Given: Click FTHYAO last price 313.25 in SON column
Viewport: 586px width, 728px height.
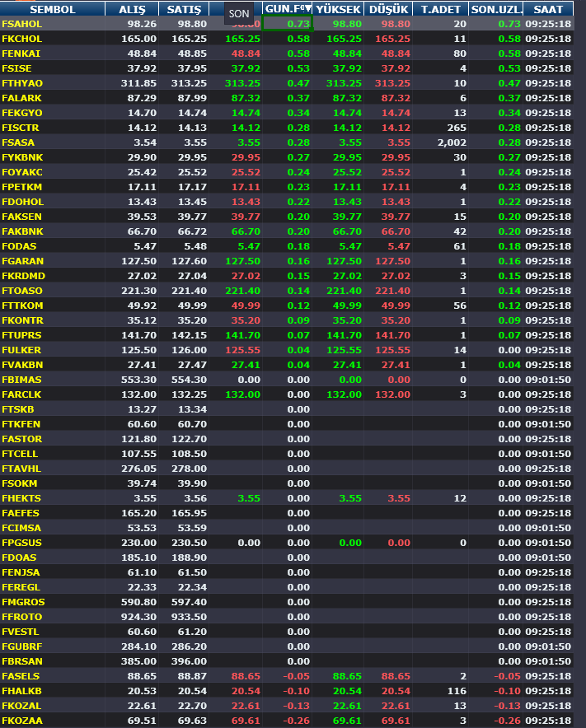Looking at the screenshot, I should point(242,83).
